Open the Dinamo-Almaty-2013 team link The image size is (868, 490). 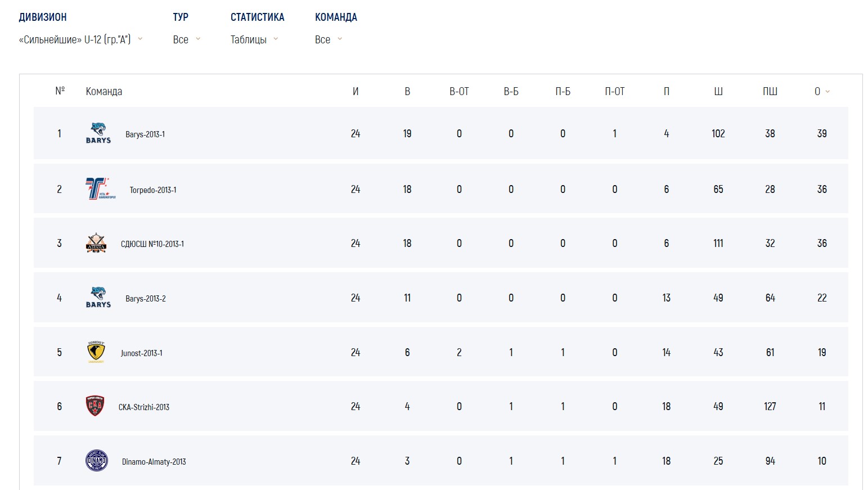[154, 462]
